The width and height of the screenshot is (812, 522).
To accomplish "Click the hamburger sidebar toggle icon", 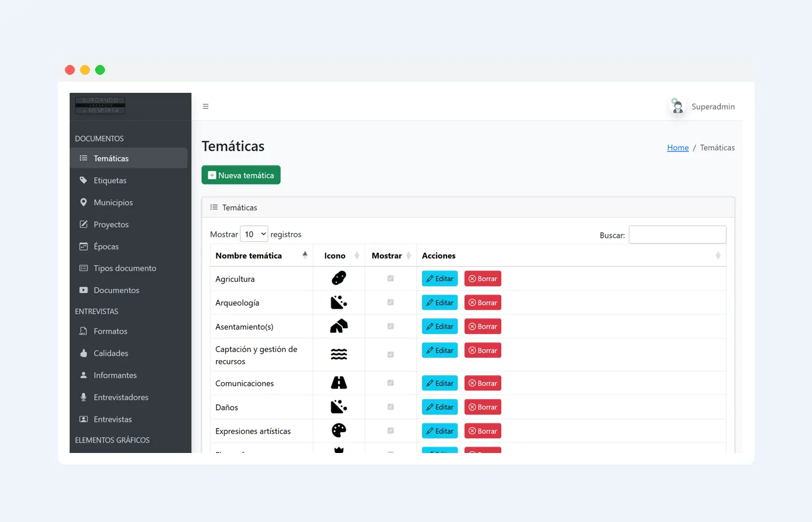I will tap(205, 107).
